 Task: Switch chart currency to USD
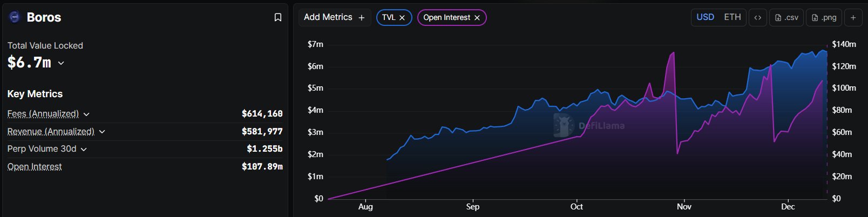coord(705,17)
